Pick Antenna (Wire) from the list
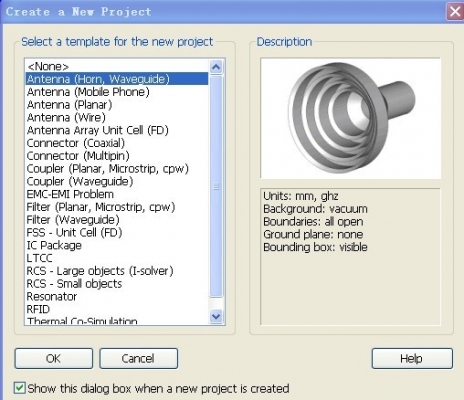 (117, 117)
